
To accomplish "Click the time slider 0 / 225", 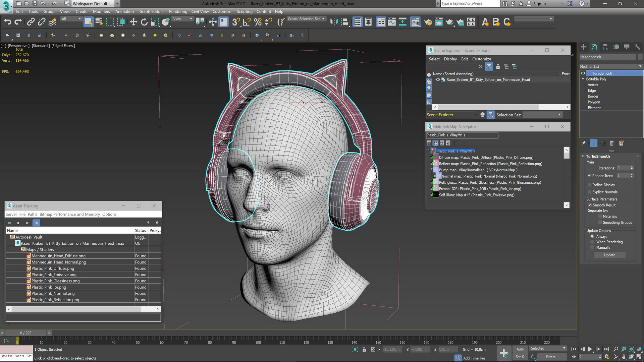I will pos(25,333).
